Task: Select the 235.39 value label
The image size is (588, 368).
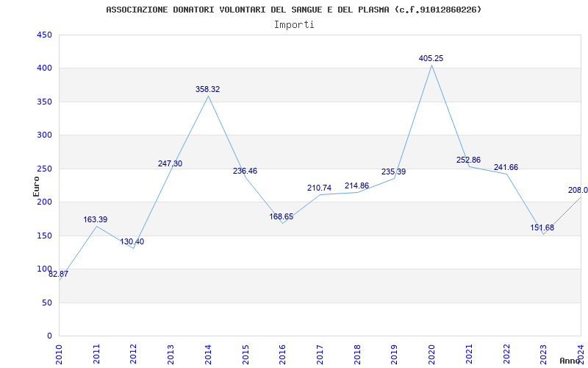Action: pos(393,172)
